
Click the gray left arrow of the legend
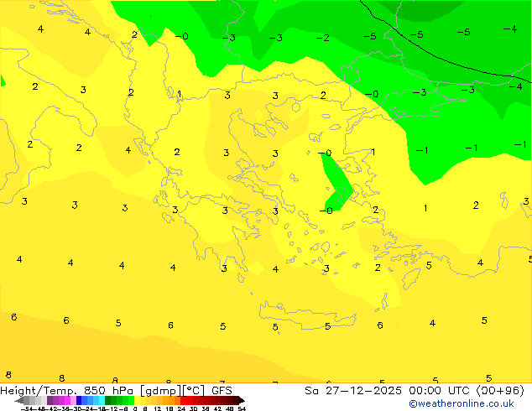[19, 400]
